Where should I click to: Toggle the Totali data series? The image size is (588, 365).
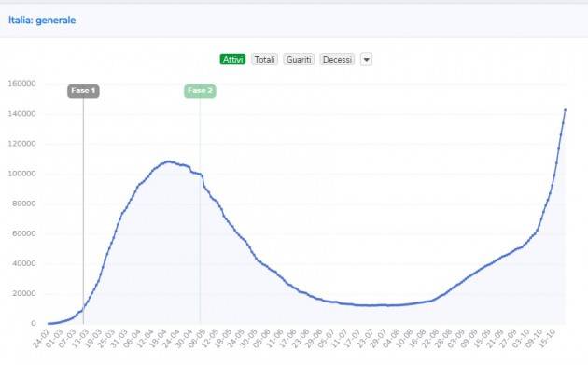pyautogui.click(x=265, y=59)
